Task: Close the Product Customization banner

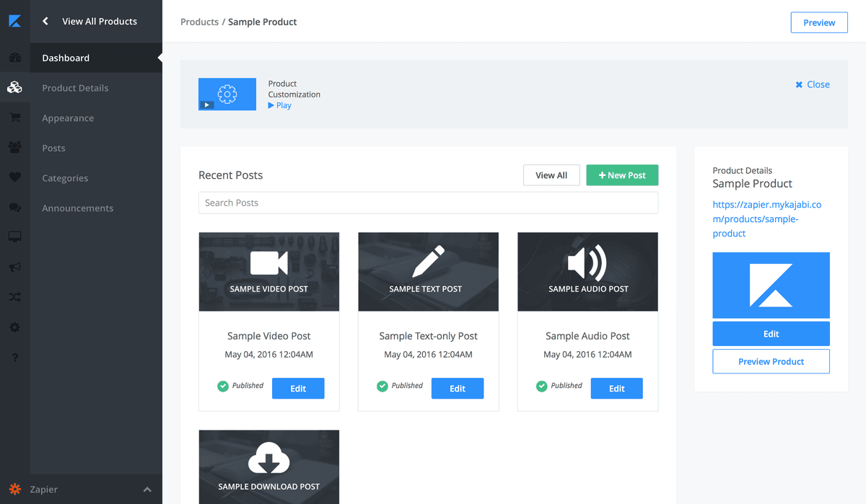Action: [813, 84]
